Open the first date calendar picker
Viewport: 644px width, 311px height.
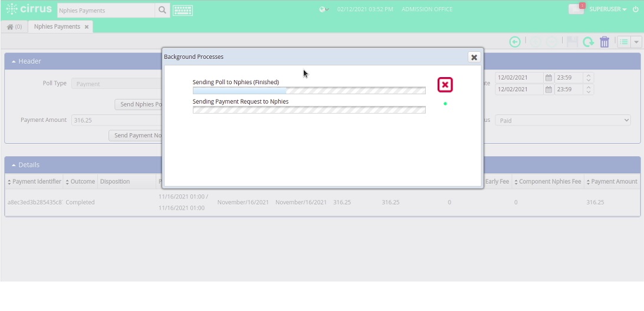tap(548, 78)
